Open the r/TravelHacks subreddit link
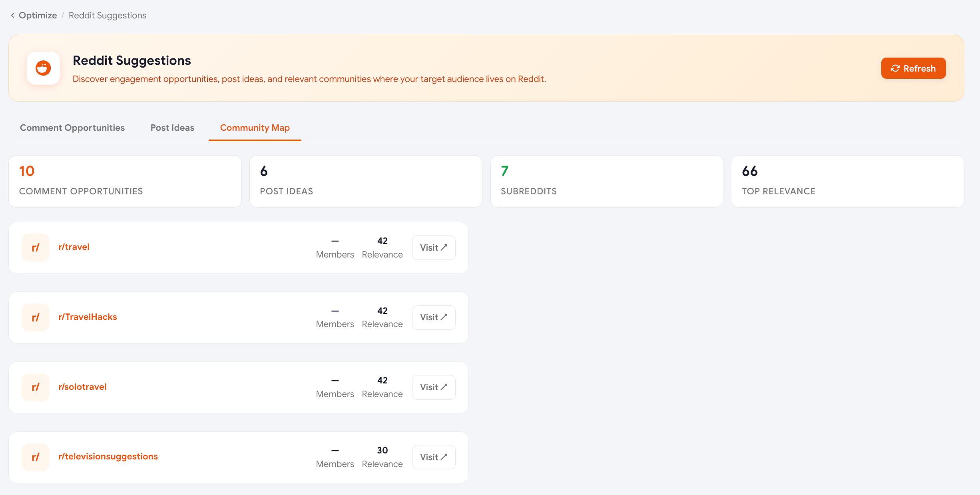The width and height of the screenshot is (980, 495). [88, 317]
